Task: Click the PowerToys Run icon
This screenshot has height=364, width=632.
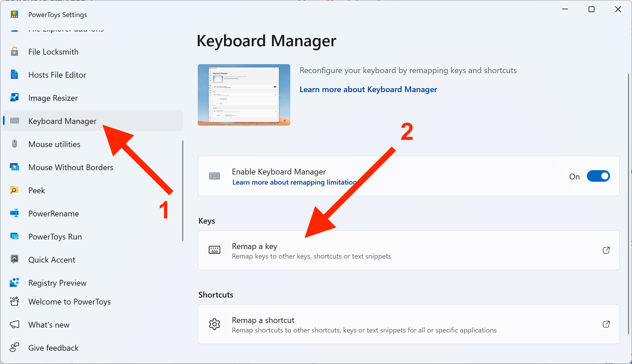Action: click(14, 236)
